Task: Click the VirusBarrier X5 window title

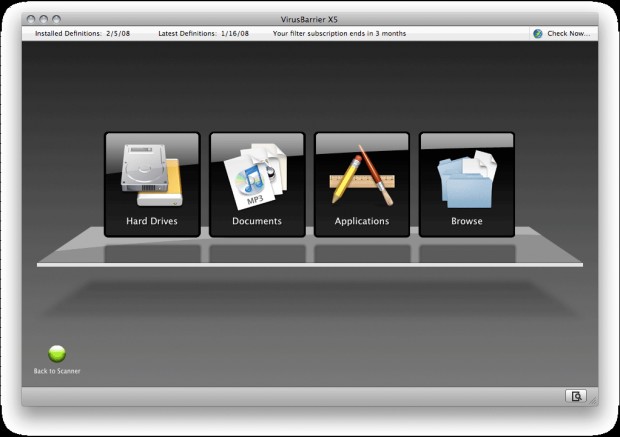Action: pos(309,19)
